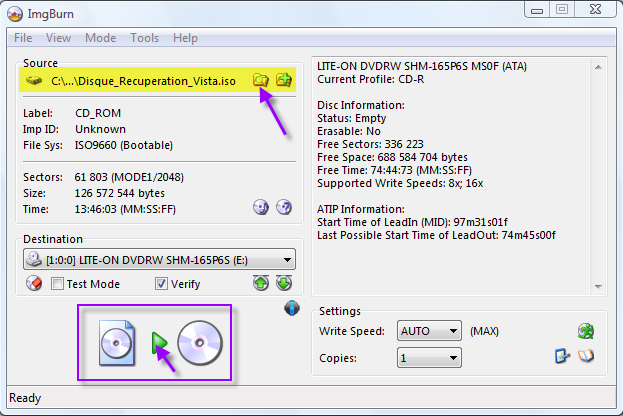This screenshot has width=623, height=416.
Task: Click the Supported Write Speeds line
Action: 400,184
